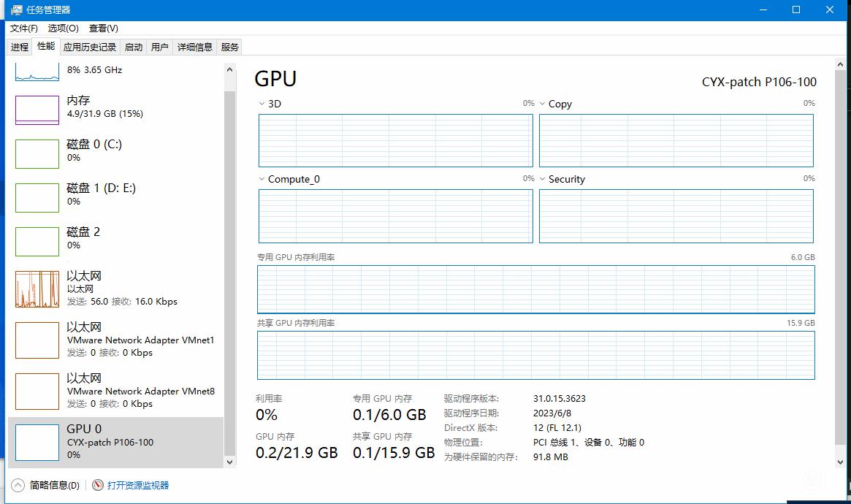Switch to the 用户 tab

pos(159,47)
